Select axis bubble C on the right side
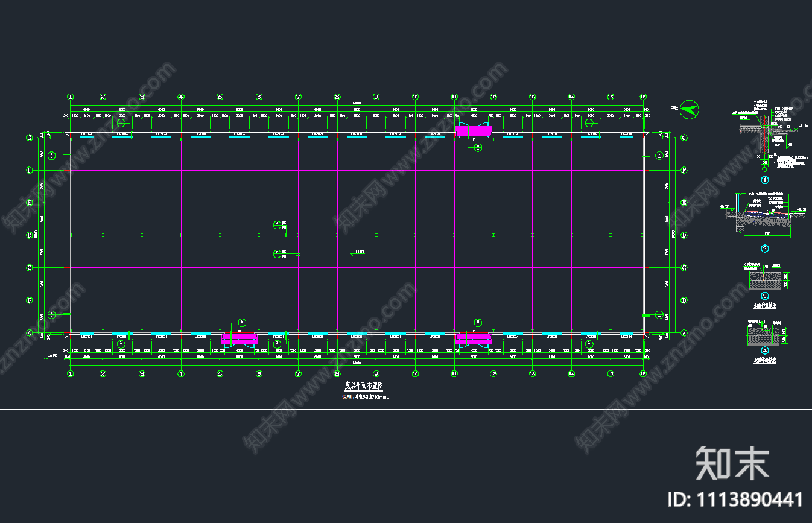 (x=684, y=267)
